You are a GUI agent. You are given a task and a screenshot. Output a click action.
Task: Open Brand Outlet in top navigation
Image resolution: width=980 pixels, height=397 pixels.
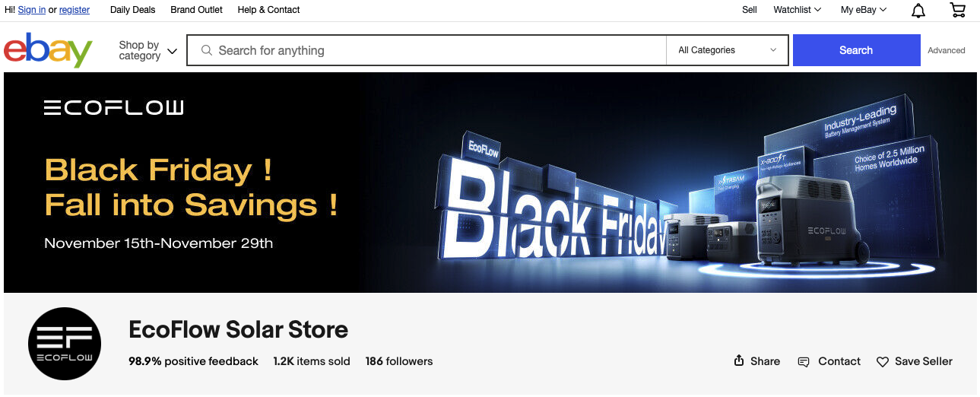pyautogui.click(x=197, y=10)
